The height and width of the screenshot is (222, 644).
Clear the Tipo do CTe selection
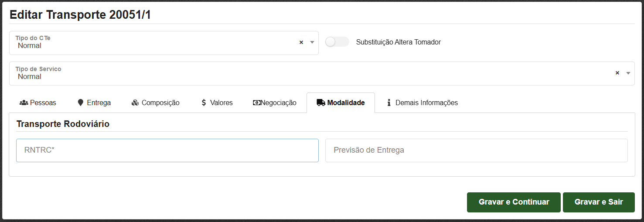[301, 42]
